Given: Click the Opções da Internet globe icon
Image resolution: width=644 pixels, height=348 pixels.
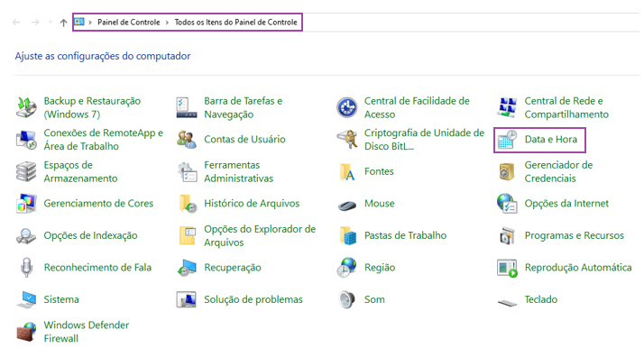Looking at the screenshot, I should pos(507,204).
